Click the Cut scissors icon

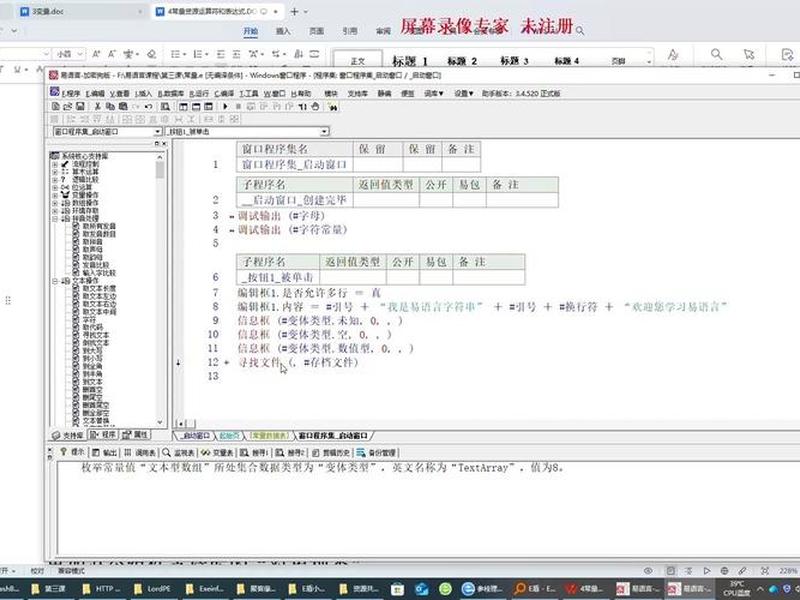pos(97,107)
